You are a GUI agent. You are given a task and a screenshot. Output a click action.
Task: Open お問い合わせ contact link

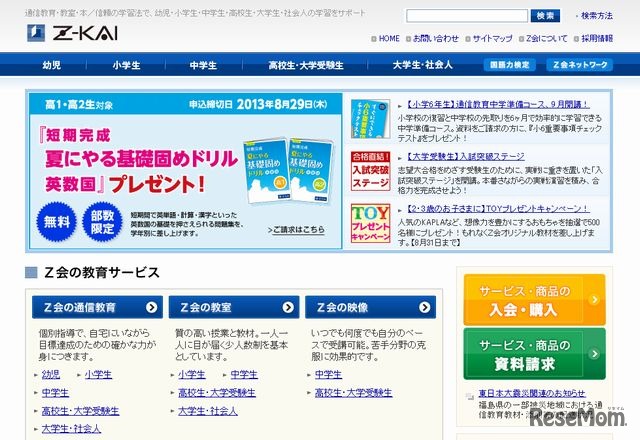pos(436,38)
